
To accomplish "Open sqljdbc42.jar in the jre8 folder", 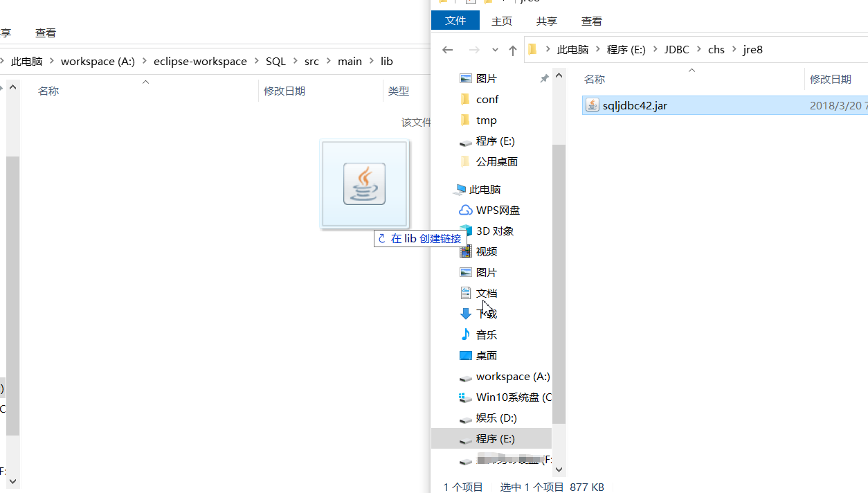I will 633,105.
